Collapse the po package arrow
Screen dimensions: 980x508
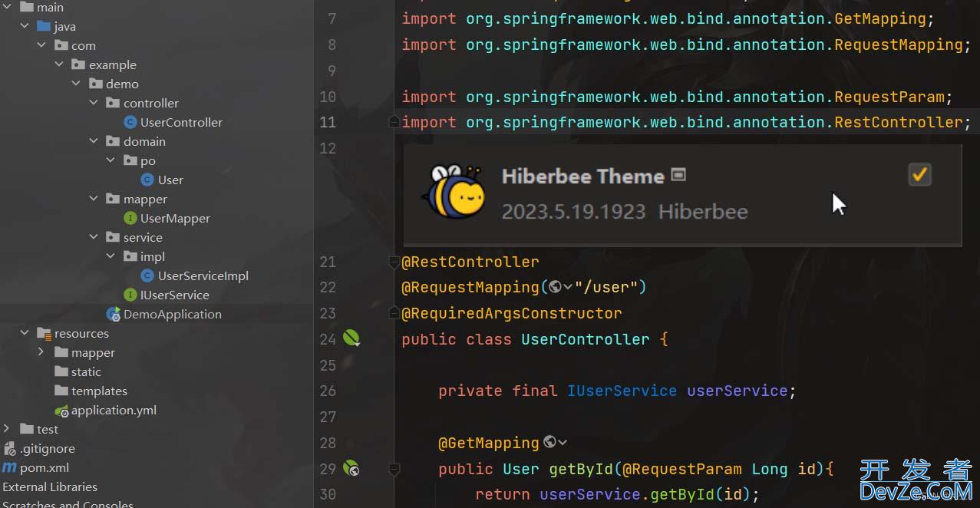111,160
